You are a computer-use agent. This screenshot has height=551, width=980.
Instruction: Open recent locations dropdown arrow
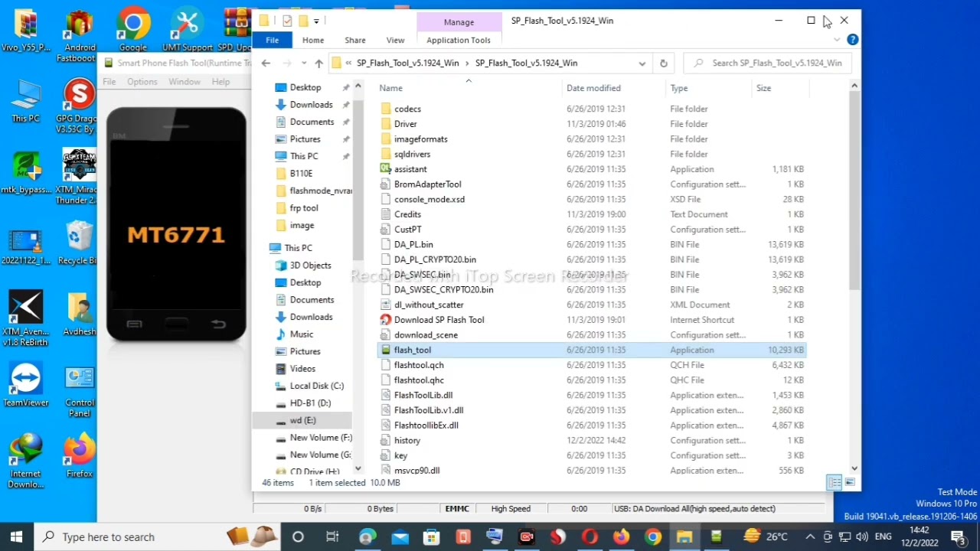coord(304,64)
